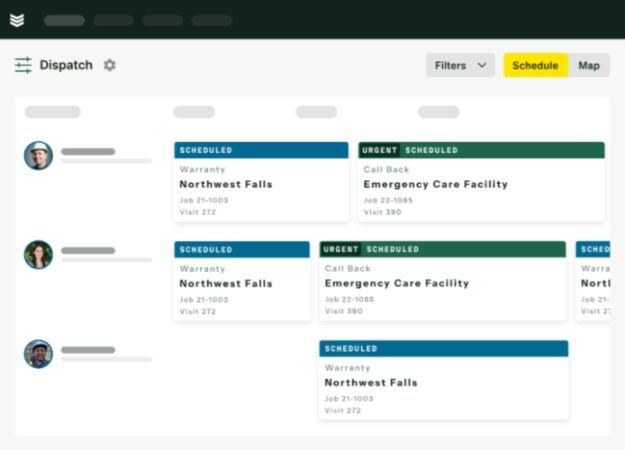The width and height of the screenshot is (625, 450).
Task: Click the Dispatch sliders icon
Action: click(23, 65)
